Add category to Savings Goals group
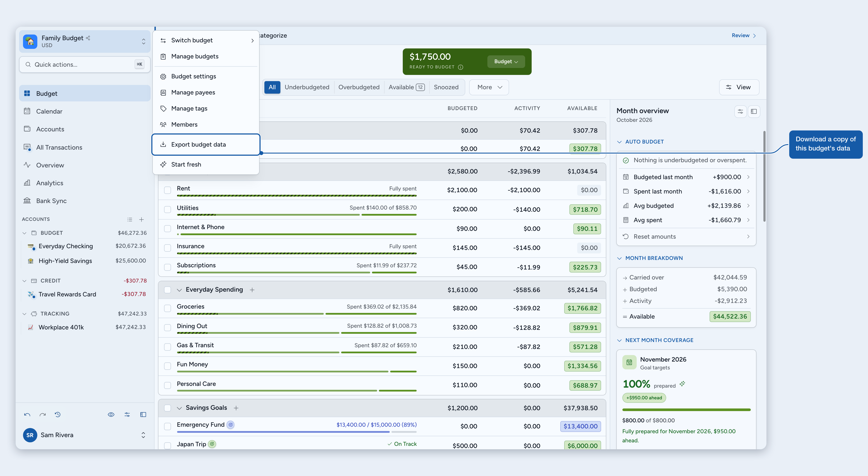 tap(236, 408)
